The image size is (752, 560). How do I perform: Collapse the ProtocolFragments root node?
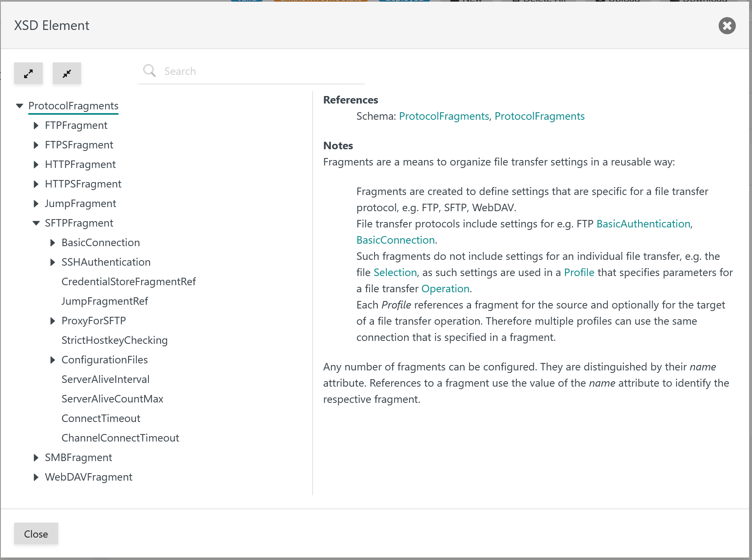(x=20, y=106)
